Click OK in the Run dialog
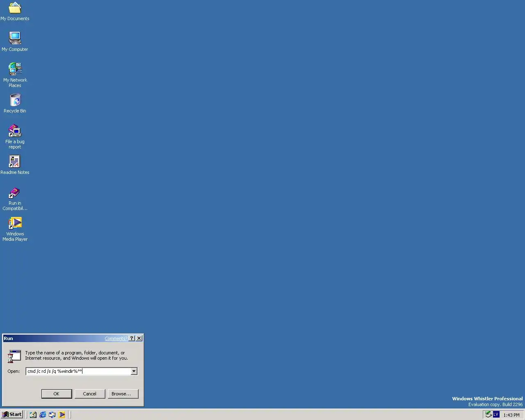The width and height of the screenshot is (525, 420). pos(57,394)
